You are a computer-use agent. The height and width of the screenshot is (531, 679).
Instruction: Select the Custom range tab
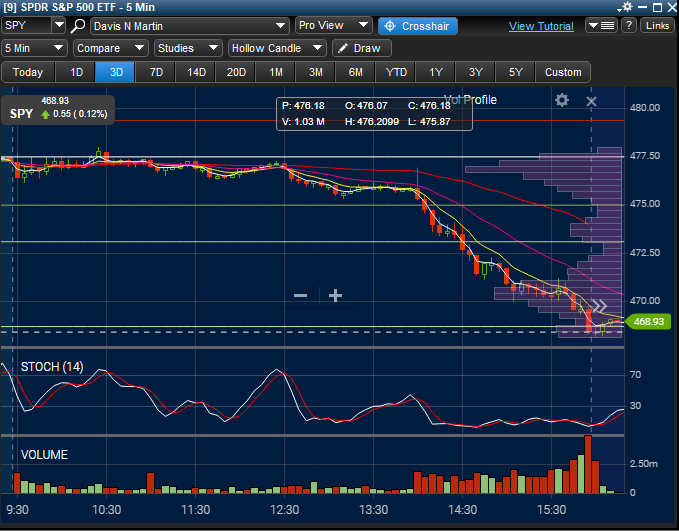pyautogui.click(x=563, y=72)
